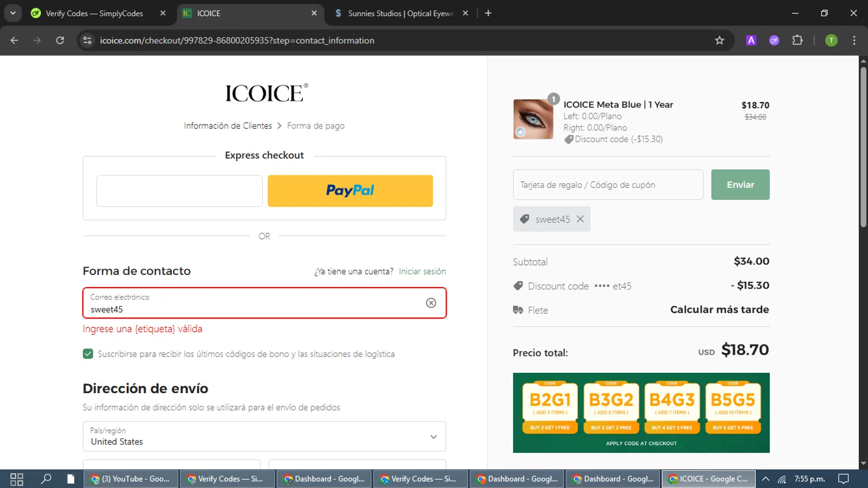Click the Discount code (-$15.30) text
The width and height of the screenshot is (868, 488).
(x=619, y=139)
